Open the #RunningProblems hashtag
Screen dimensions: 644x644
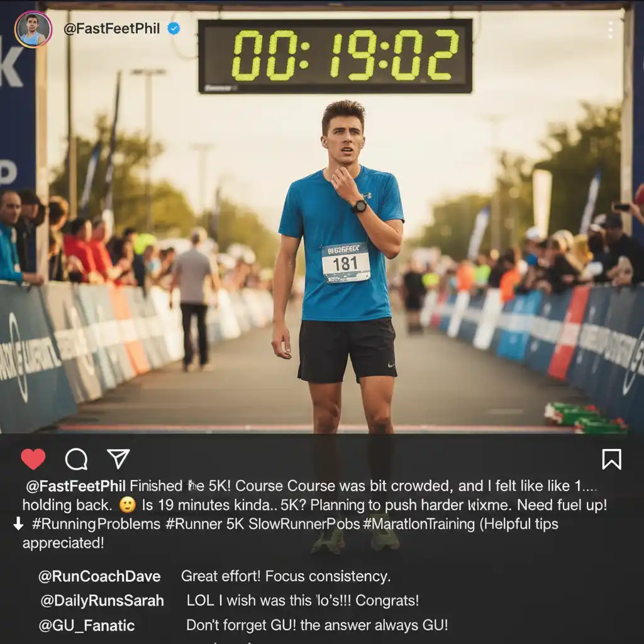point(96,524)
